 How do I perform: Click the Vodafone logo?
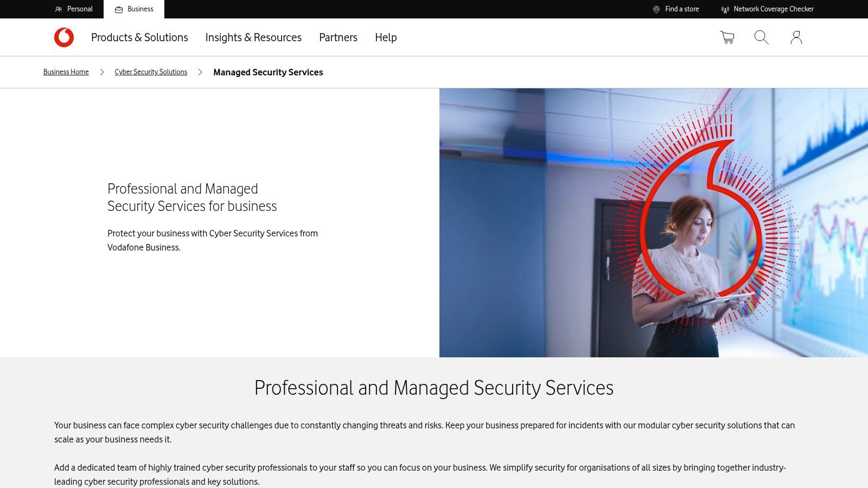click(x=63, y=37)
